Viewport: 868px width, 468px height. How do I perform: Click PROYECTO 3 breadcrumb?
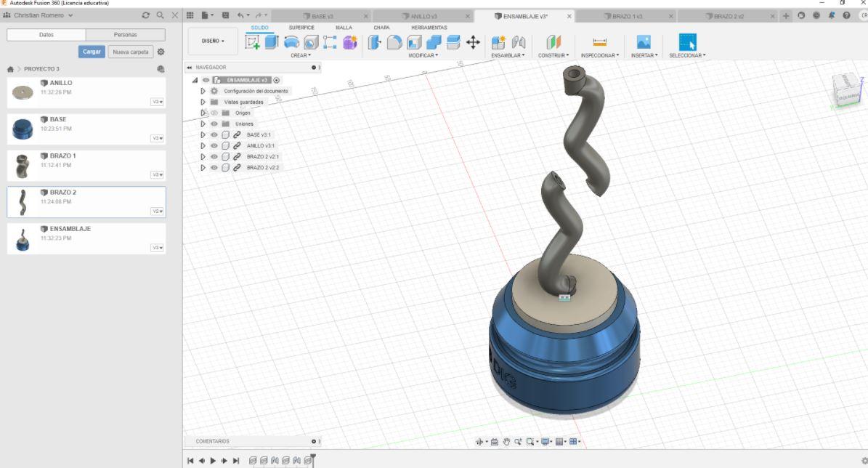pos(41,69)
